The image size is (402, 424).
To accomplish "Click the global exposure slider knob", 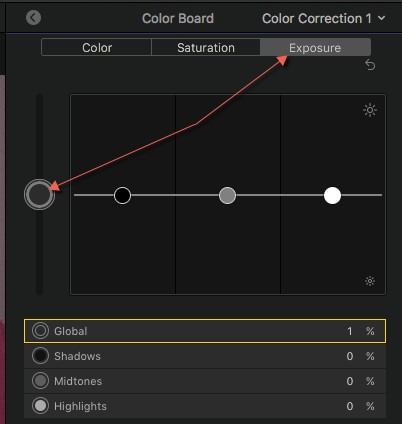I will [x=39, y=195].
